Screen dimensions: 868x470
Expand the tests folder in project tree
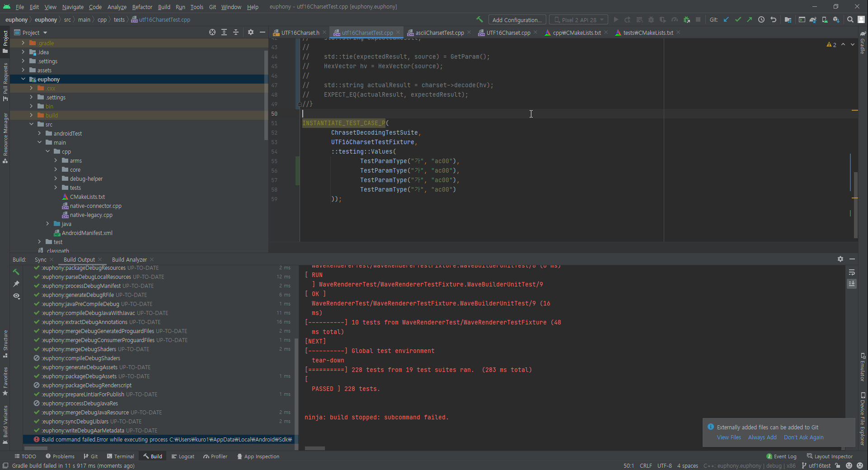point(56,188)
